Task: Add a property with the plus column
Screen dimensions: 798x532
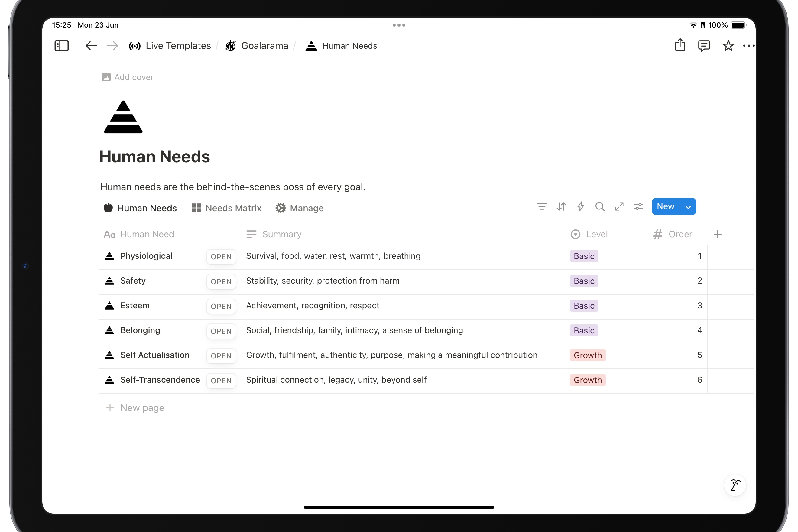Action: point(717,234)
